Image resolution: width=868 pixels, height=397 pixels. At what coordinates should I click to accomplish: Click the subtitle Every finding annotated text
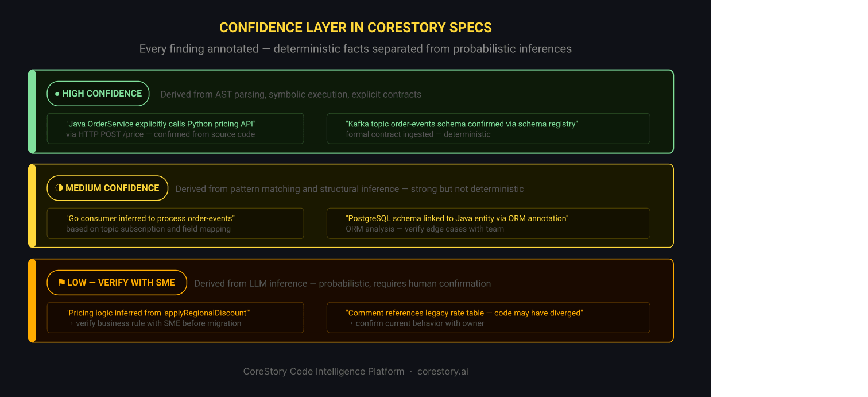[x=355, y=49]
